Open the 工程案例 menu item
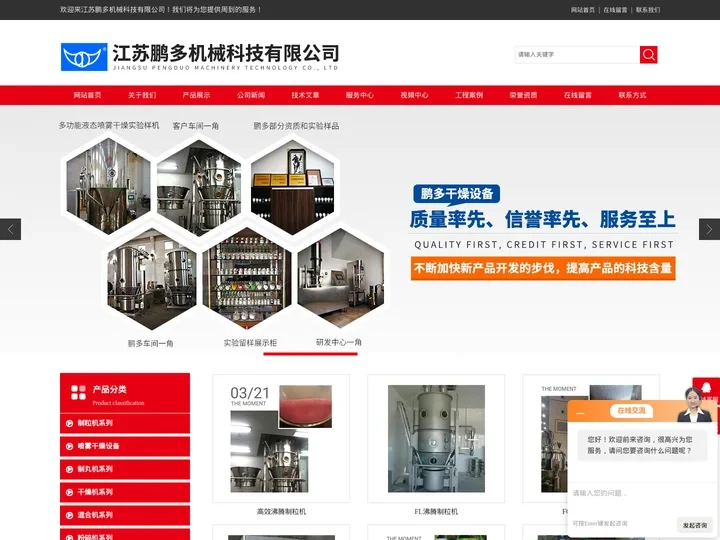Viewport: 720px width, 540px height. [469, 95]
